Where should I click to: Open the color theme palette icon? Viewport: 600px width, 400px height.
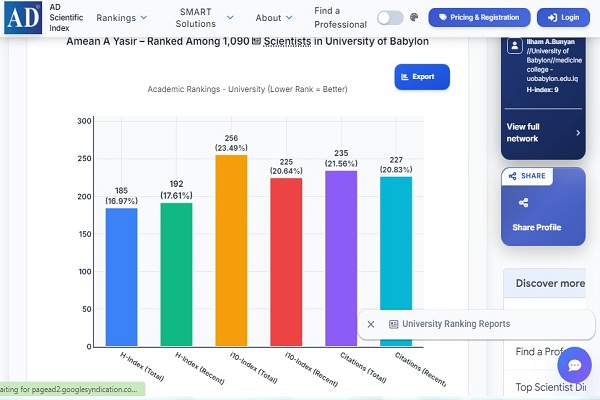[x=414, y=17]
